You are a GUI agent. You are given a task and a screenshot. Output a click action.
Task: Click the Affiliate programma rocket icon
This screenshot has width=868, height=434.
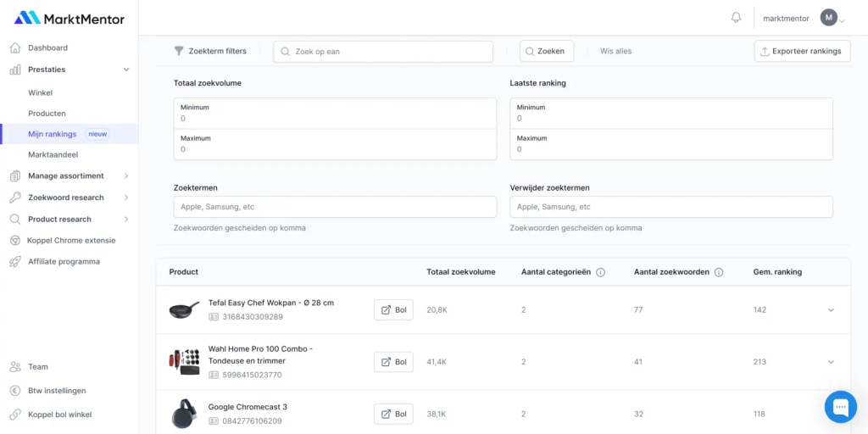point(15,262)
